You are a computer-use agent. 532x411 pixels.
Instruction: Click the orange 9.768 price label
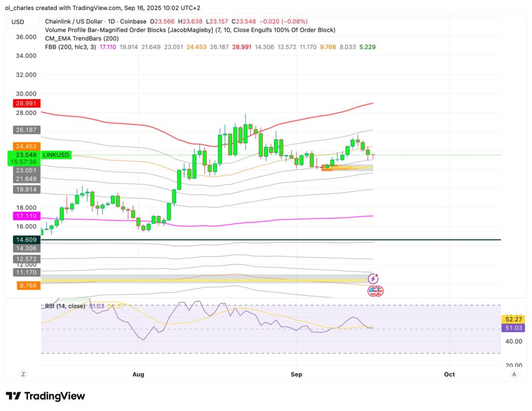(x=26, y=285)
